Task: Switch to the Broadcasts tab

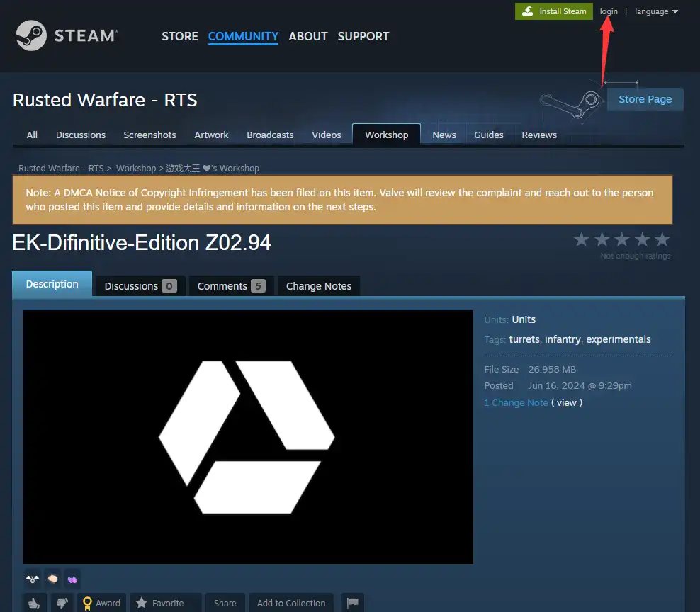Action: click(270, 135)
